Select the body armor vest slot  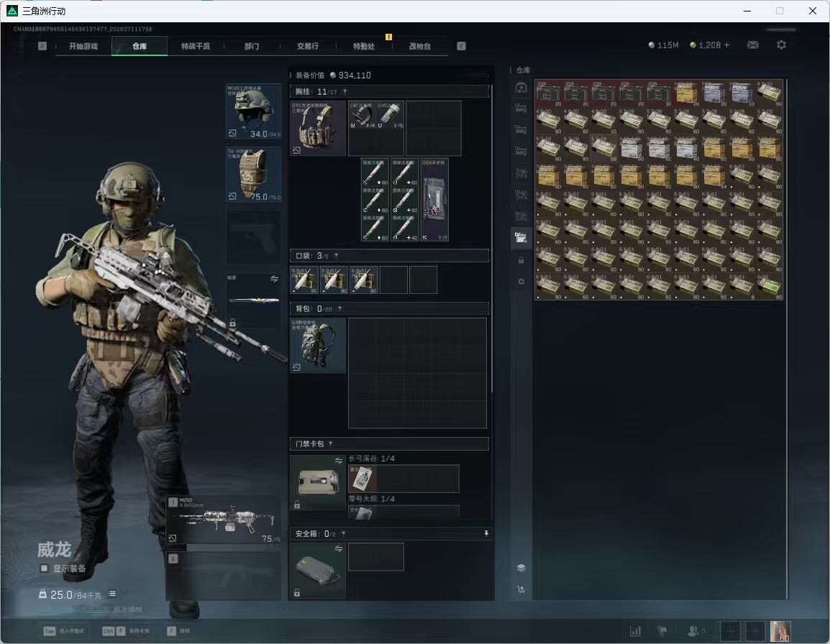[254, 175]
